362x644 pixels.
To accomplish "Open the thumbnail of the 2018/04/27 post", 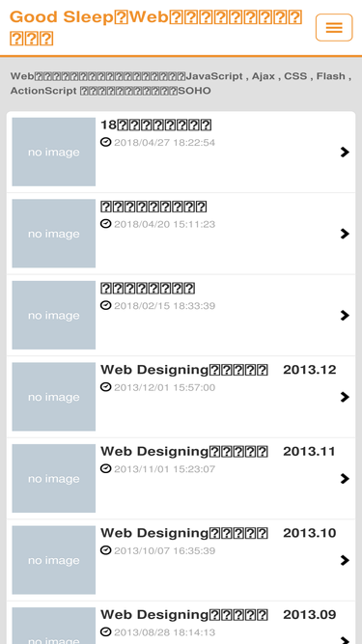I will (54, 152).
